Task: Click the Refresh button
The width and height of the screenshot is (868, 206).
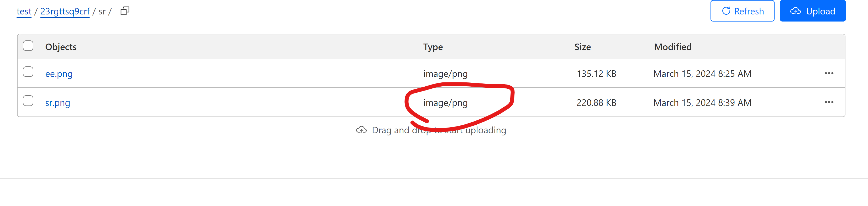Action: click(x=742, y=11)
